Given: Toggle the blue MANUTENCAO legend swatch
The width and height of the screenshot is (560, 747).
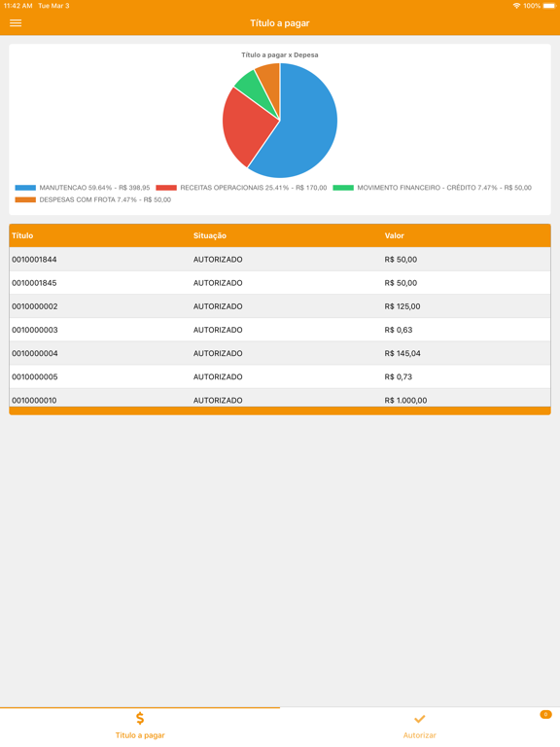Looking at the screenshot, I should point(25,188).
